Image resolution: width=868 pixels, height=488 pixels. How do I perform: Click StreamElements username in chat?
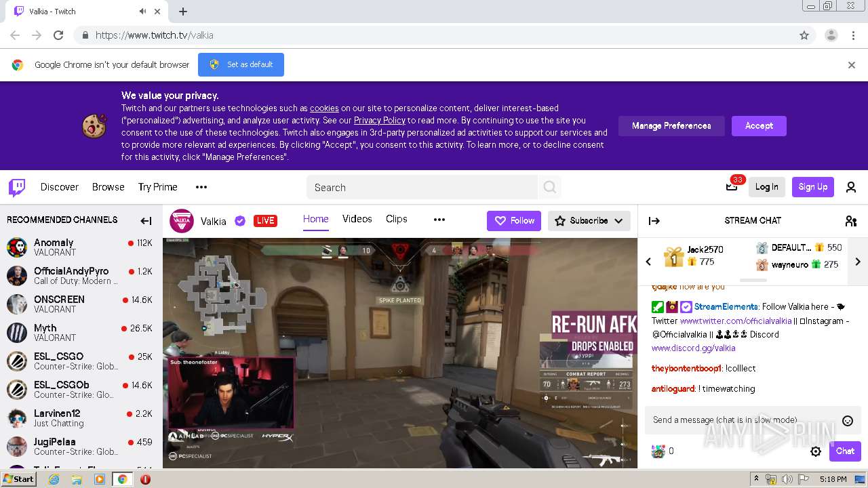coord(725,307)
